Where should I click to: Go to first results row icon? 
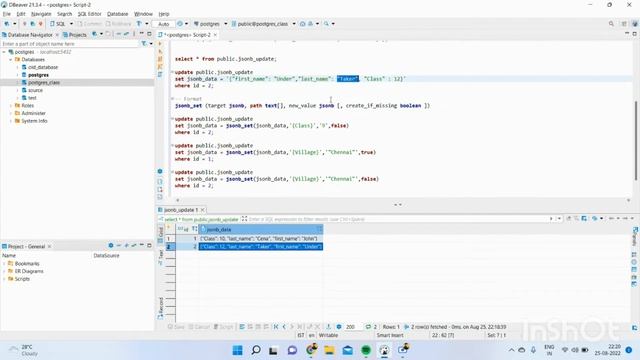(x=276, y=327)
